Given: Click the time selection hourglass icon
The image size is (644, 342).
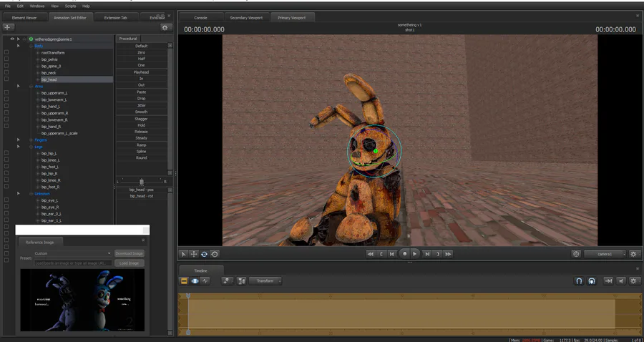Looking at the screenshot, I should 241,281.
